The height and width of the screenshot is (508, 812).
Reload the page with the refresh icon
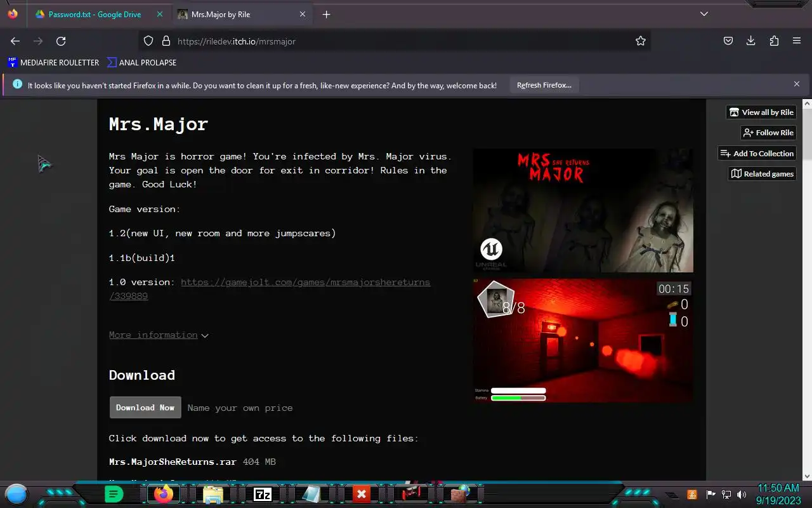coord(61,41)
